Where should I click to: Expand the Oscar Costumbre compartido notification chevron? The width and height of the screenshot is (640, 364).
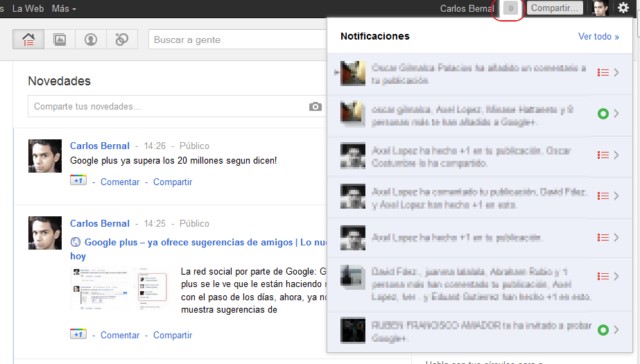(x=616, y=155)
